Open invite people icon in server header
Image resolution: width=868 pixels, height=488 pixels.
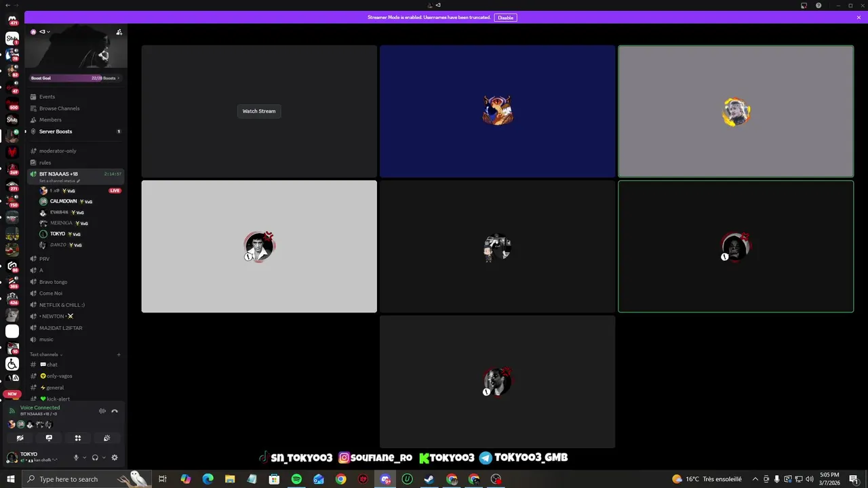click(119, 32)
